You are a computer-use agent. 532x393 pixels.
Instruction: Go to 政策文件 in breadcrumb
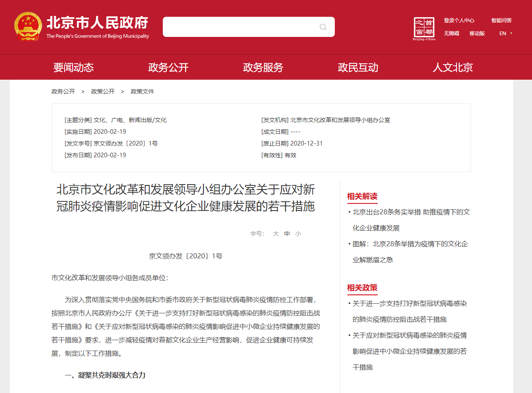142,91
